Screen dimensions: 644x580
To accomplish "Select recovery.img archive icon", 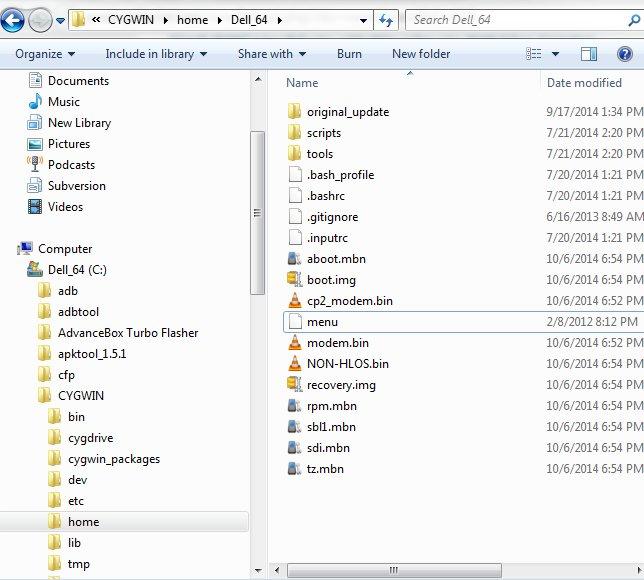I will [294, 384].
